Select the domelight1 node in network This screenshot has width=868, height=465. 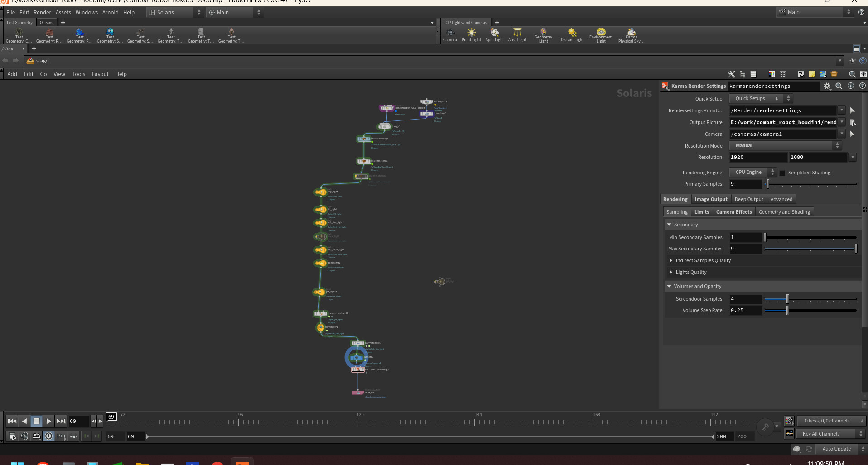(x=321, y=263)
